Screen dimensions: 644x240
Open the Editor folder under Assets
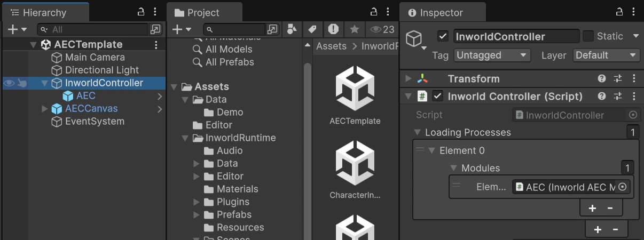point(219,125)
